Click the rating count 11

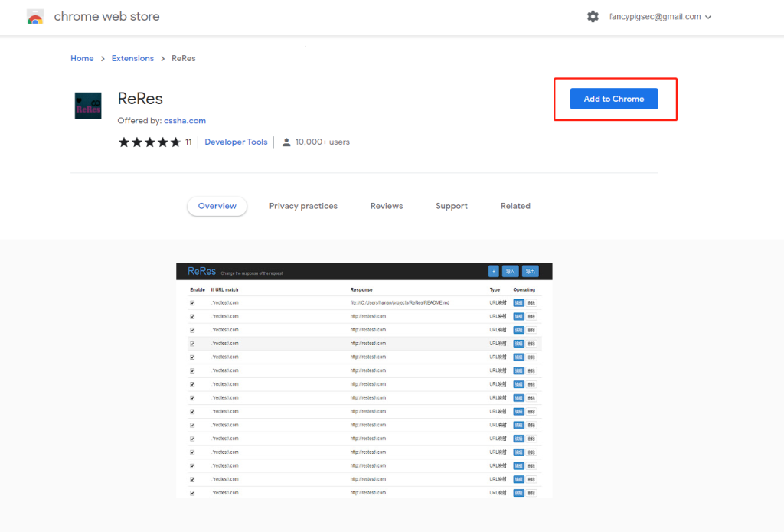(188, 142)
